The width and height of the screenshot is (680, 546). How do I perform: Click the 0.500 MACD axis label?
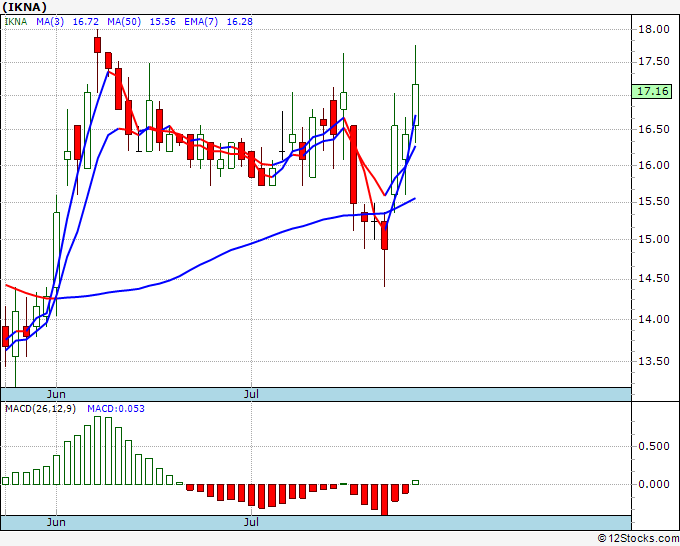pyautogui.click(x=654, y=446)
